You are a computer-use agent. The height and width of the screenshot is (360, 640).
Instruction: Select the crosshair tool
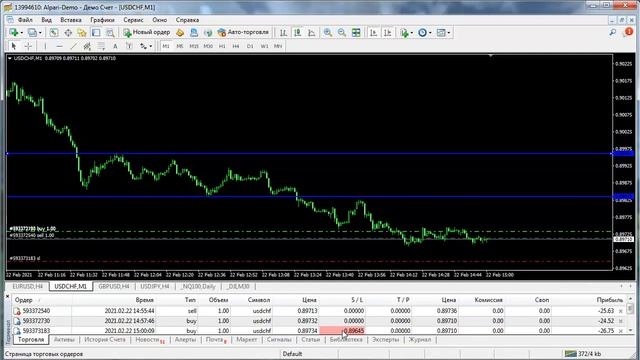28,46
